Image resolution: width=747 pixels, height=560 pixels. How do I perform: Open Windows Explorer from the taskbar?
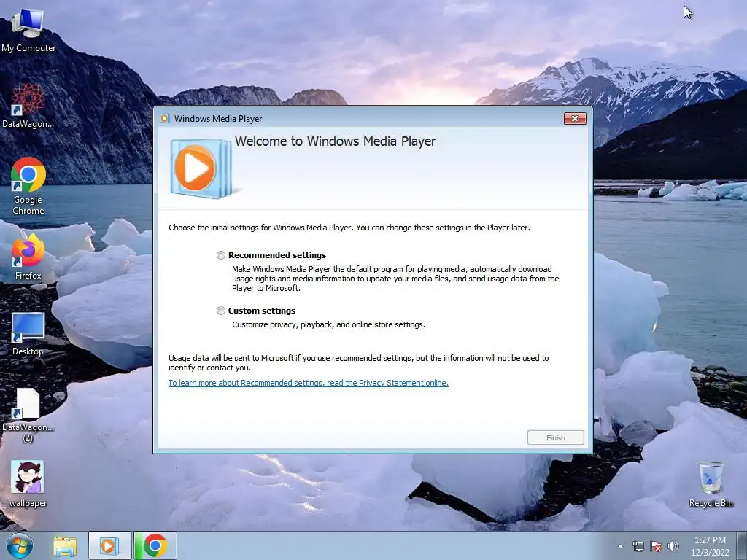65,546
